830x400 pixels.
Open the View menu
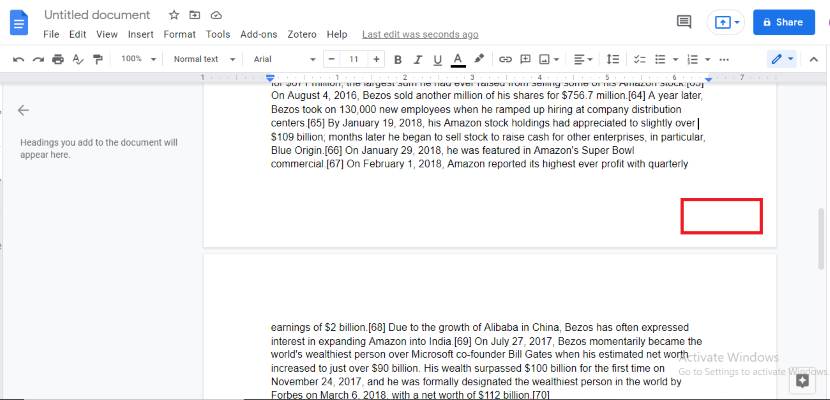(107, 34)
